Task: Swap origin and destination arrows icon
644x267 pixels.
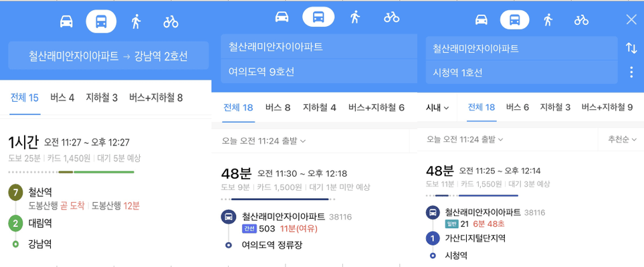Action: point(631,48)
